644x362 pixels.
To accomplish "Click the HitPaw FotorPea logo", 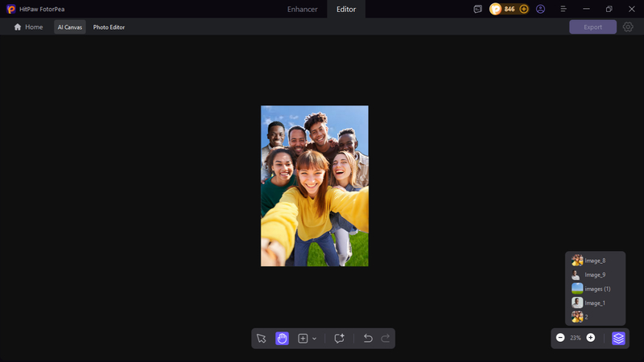I will (11, 9).
